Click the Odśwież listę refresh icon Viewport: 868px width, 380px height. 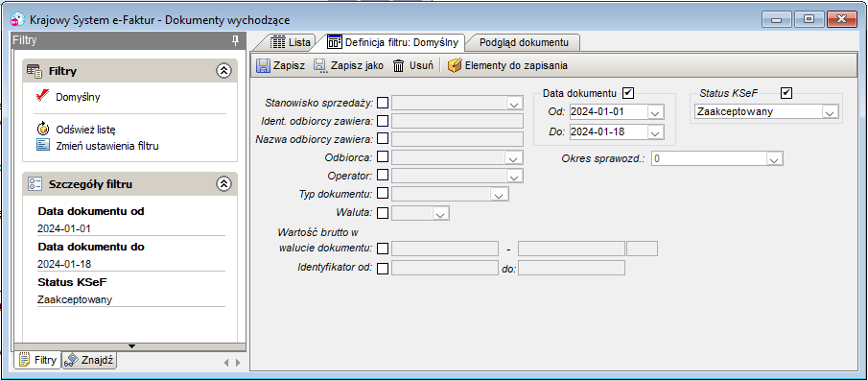[x=43, y=130]
